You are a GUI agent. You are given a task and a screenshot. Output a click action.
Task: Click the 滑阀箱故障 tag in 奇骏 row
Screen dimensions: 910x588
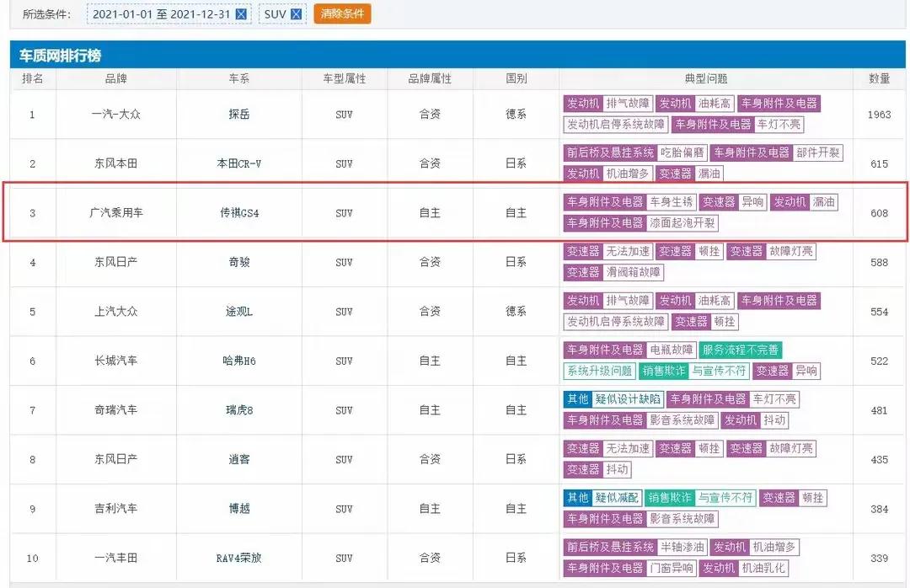click(633, 272)
